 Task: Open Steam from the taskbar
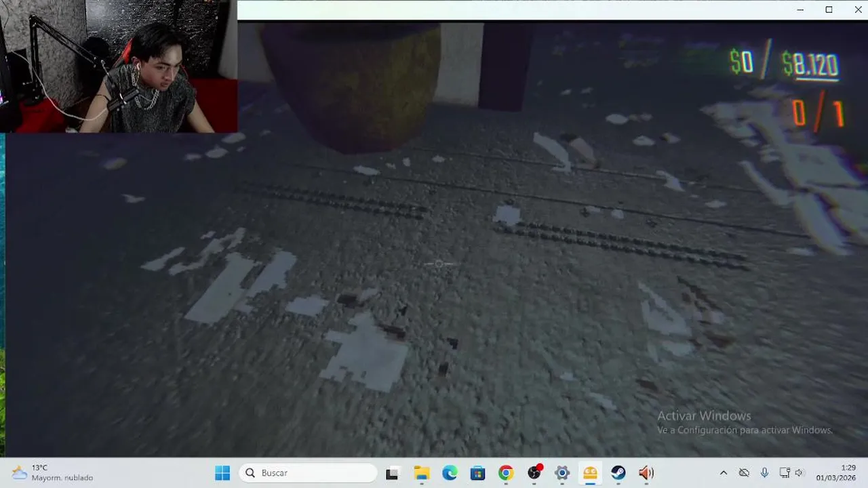click(x=618, y=473)
